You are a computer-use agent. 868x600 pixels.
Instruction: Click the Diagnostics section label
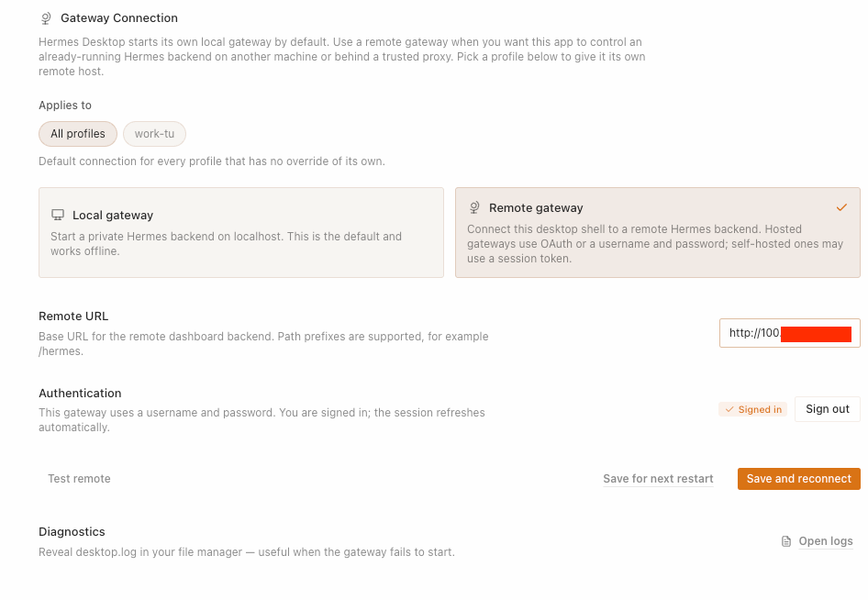tap(72, 532)
